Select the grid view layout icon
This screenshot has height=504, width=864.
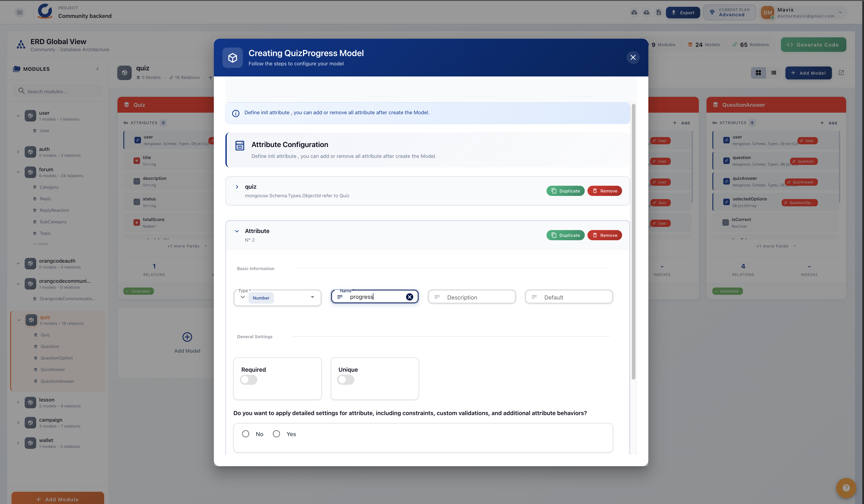758,73
